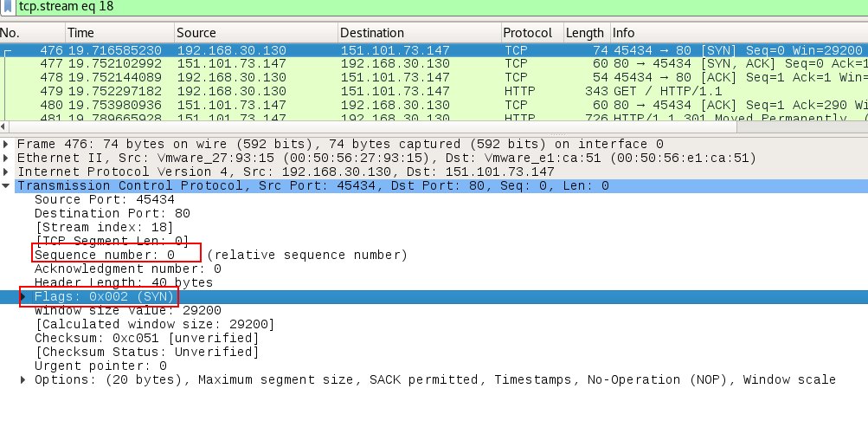Expand the Frame 476 tree node
868x421 pixels.
click(6, 144)
